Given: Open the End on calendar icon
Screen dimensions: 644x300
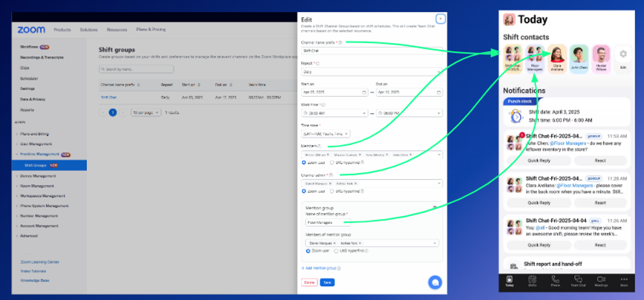Looking at the screenshot, I should click(439, 92).
